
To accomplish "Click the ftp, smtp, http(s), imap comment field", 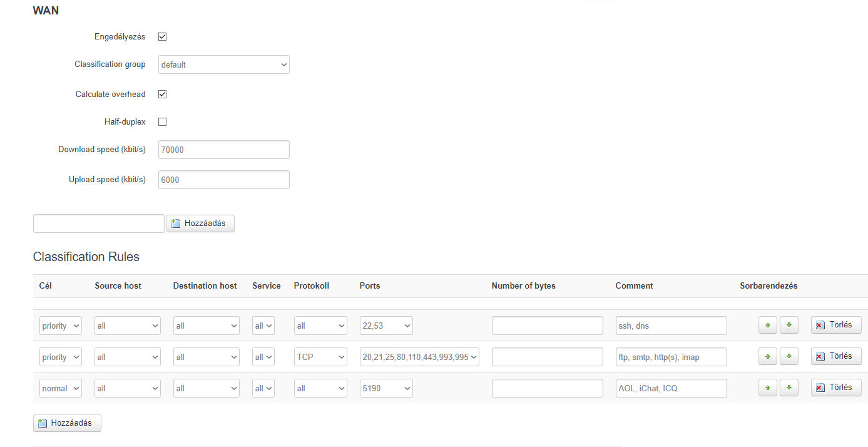I will click(671, 357).
